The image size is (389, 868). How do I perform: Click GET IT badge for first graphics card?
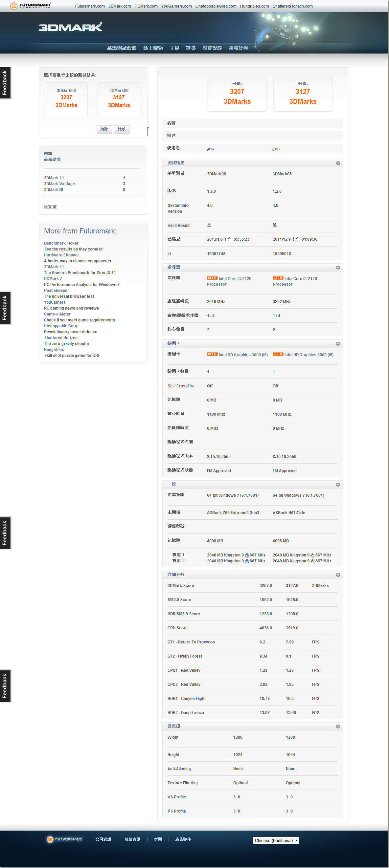[212, 354]
